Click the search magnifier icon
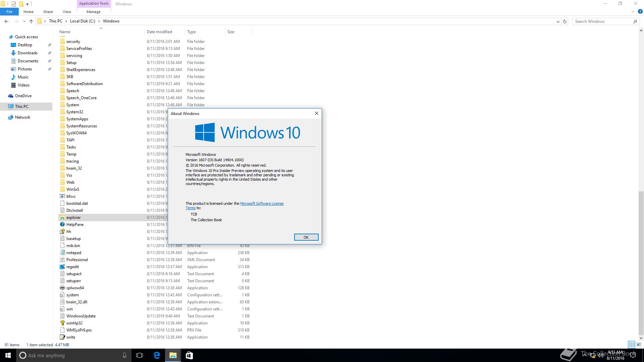Screen dimensions: 644x362 tap(635, 21)
